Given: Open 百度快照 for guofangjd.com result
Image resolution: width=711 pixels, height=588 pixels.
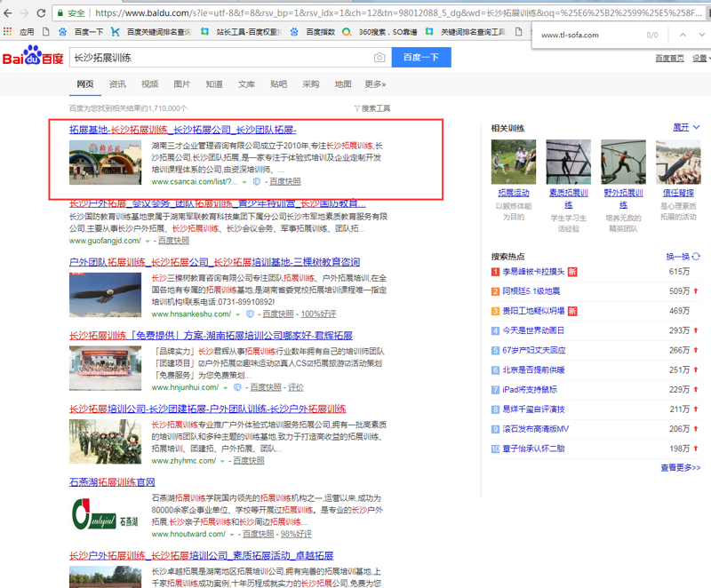Looking at the screenshot, I should (x=173, y=241).
